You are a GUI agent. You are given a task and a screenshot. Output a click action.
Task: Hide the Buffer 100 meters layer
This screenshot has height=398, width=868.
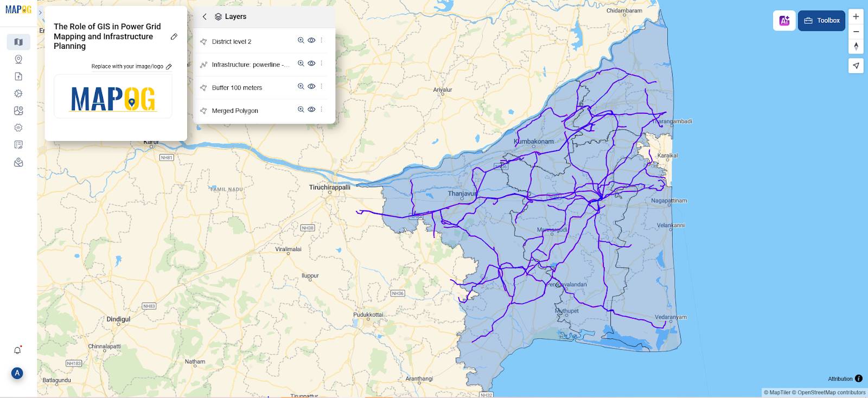pos(311,86)
